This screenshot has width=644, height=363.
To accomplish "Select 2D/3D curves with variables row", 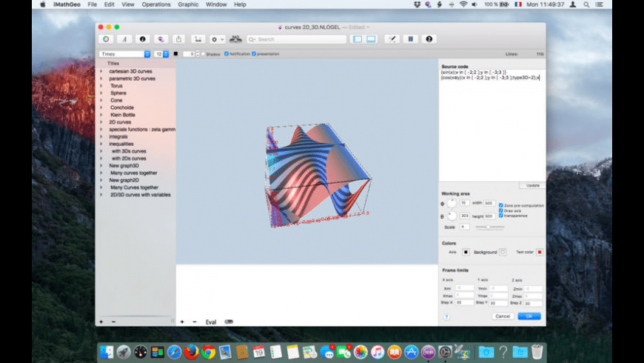I will [x=135, y=195].
